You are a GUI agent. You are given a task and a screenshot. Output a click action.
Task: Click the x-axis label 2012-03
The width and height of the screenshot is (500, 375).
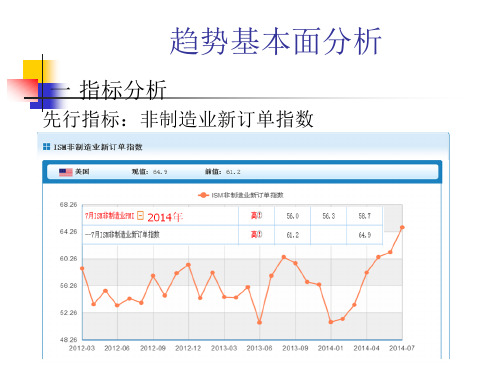pyautogui.click(x=82, y=348)
